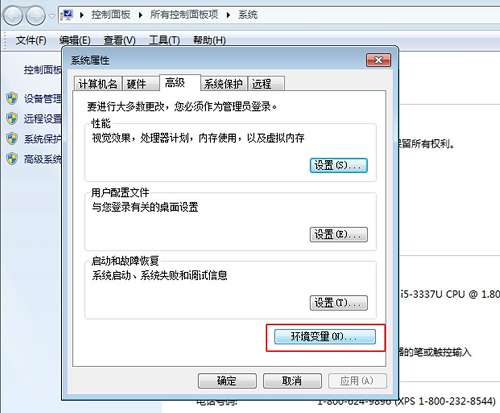Open the 文件(F) menu

pos(31,40)
